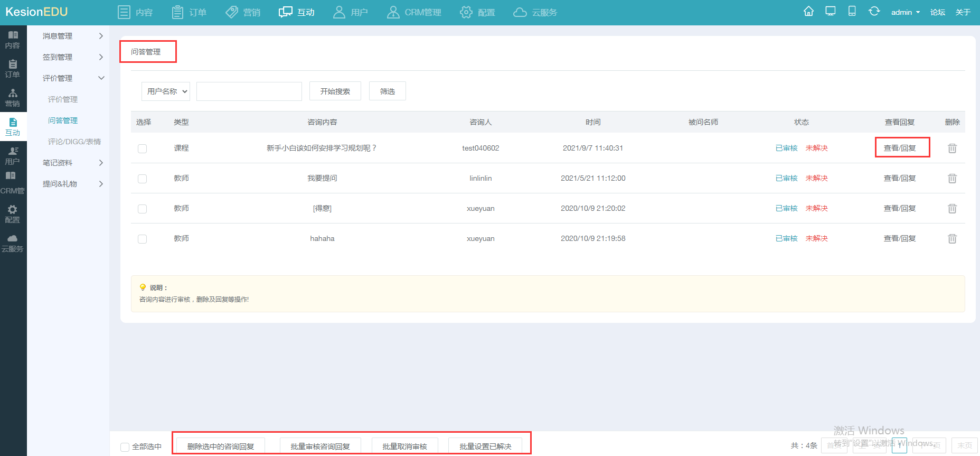The image size is (980, 456).
Task: Tick the checkbox for 我要提问 row
Action: 142,179
